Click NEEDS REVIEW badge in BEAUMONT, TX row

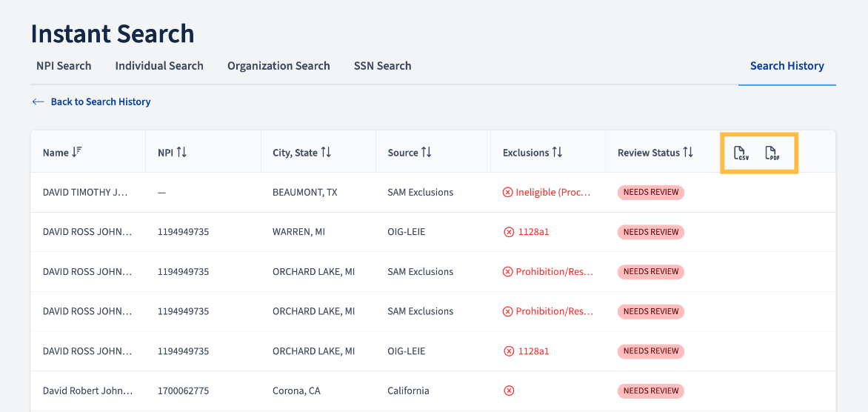pyautogui.click(x=651, y=193)
